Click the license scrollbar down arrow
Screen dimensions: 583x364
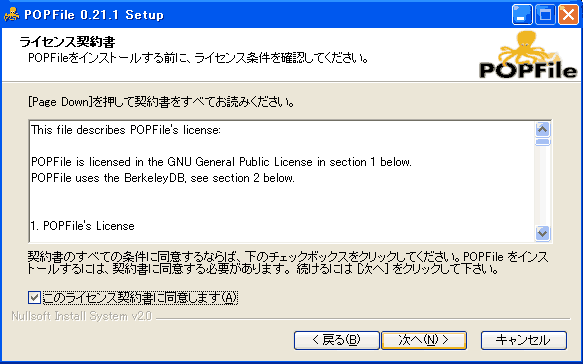[x=542, y=233]
